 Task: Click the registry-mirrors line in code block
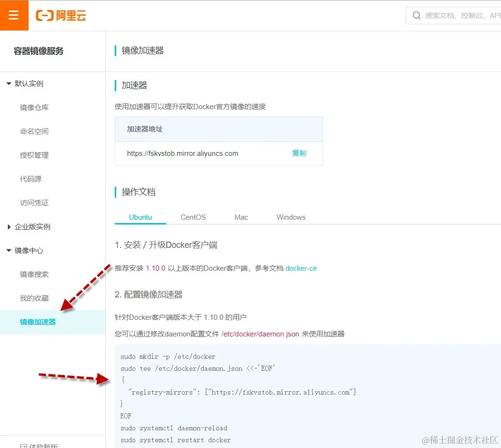pos(242,392)
